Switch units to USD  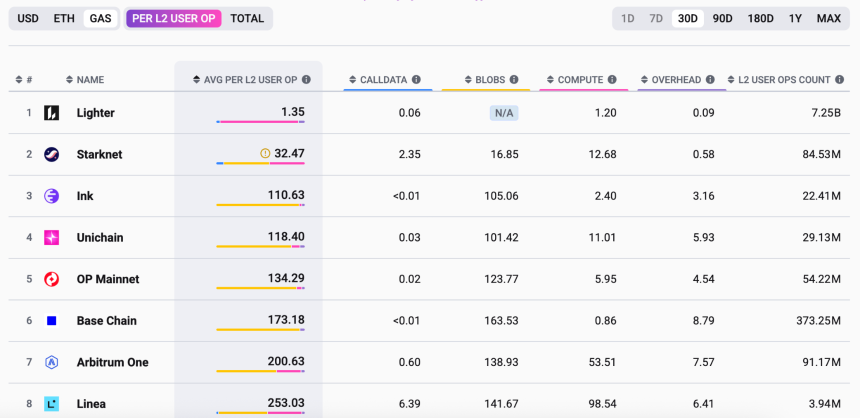pyautogui.click(x=28, y=18)
